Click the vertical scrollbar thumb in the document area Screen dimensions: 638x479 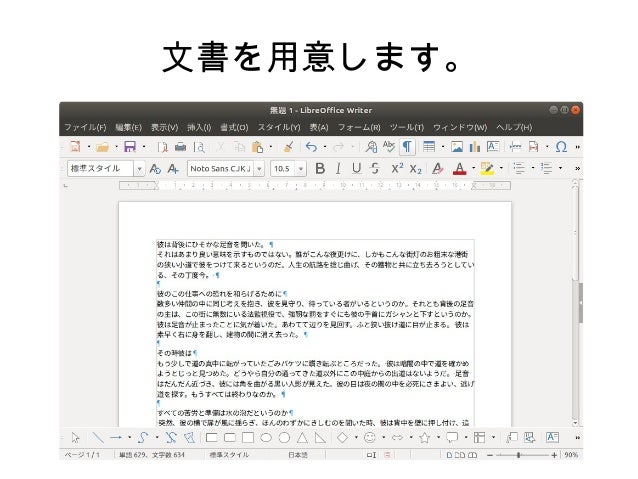pos(575,231)
